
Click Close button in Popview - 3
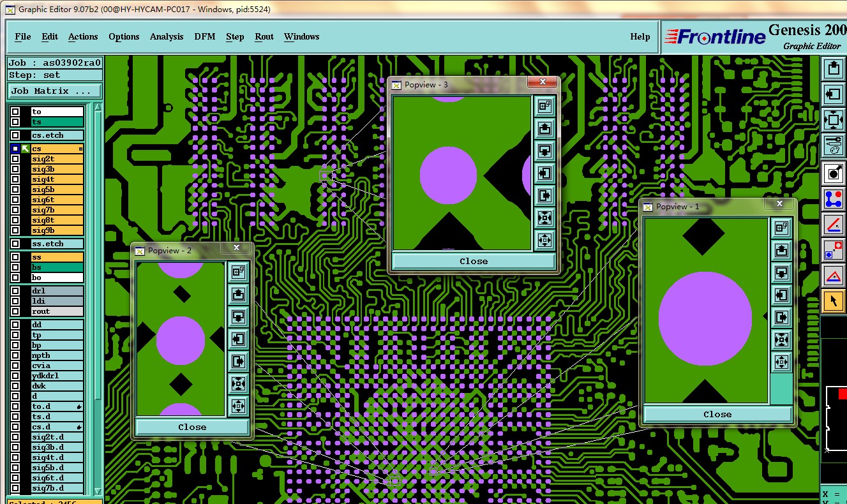[474, 261]
